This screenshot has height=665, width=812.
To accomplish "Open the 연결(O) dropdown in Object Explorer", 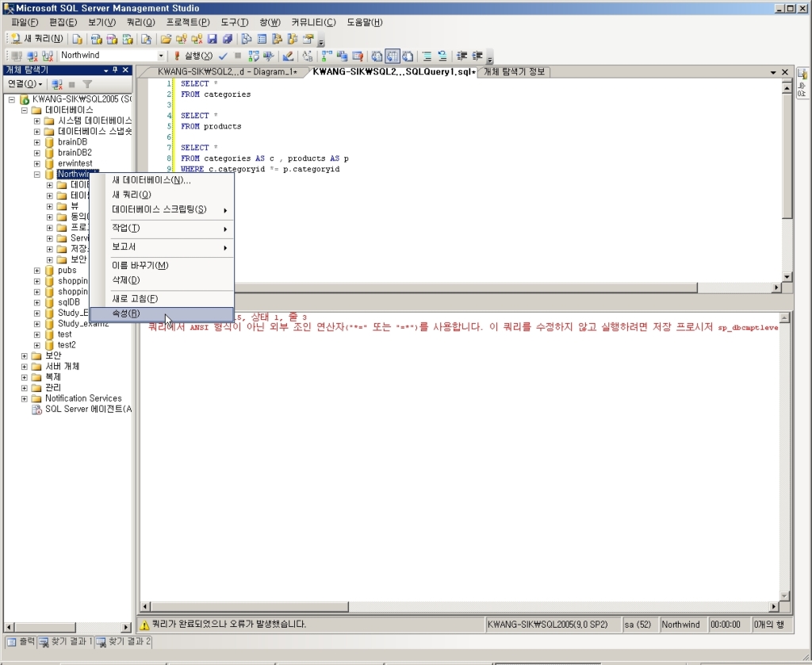I will (x=25, y=84).
